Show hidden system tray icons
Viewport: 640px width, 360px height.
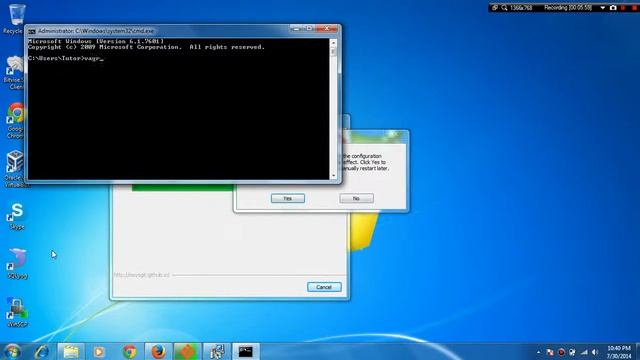(x=538, y=352)
